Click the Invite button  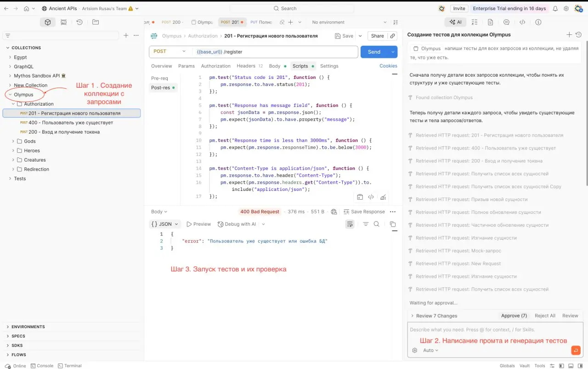click(x=459, y=8)
